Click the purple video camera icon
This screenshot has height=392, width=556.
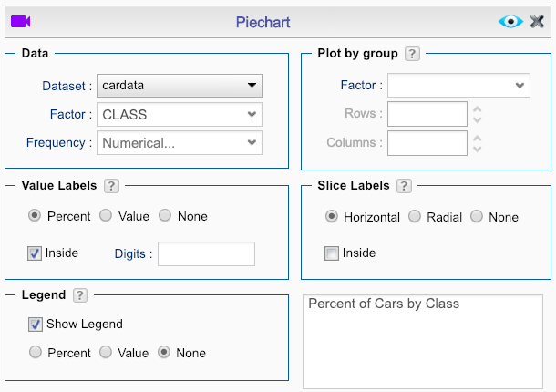point(21,22)
